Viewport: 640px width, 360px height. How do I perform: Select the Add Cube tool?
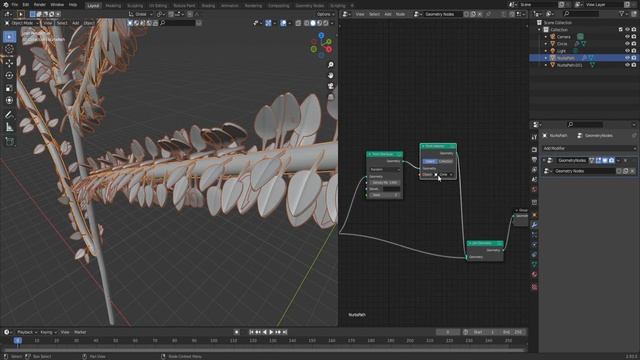(x=9, y=142)
